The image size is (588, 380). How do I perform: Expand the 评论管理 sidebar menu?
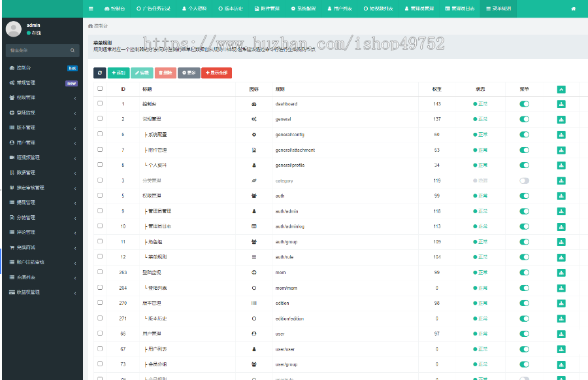point(42,232)
